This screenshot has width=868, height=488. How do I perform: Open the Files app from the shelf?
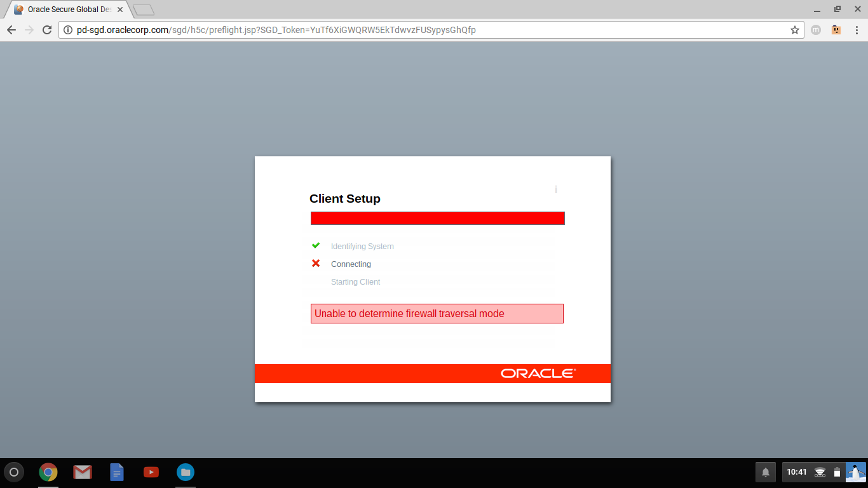click(186, 472)
